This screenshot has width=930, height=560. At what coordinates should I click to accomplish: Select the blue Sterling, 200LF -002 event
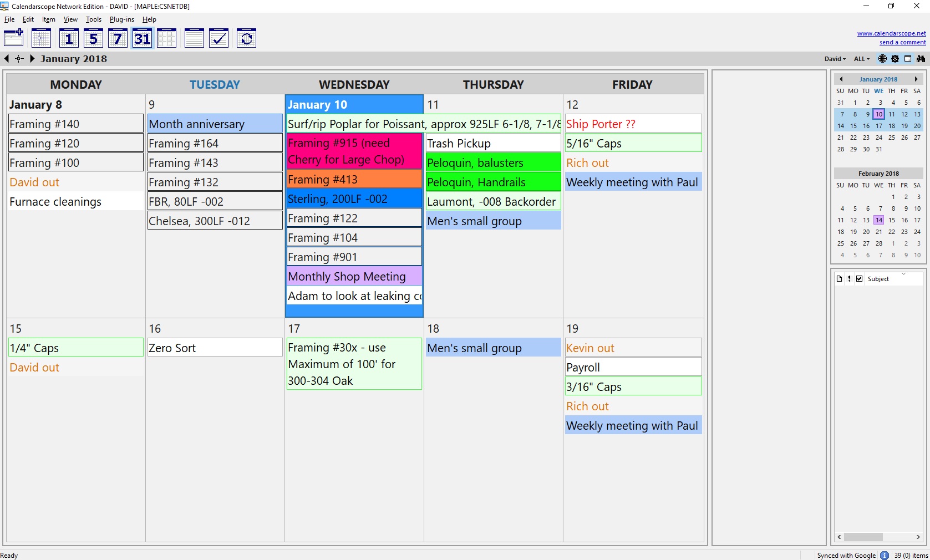click(x=354, y=198)
